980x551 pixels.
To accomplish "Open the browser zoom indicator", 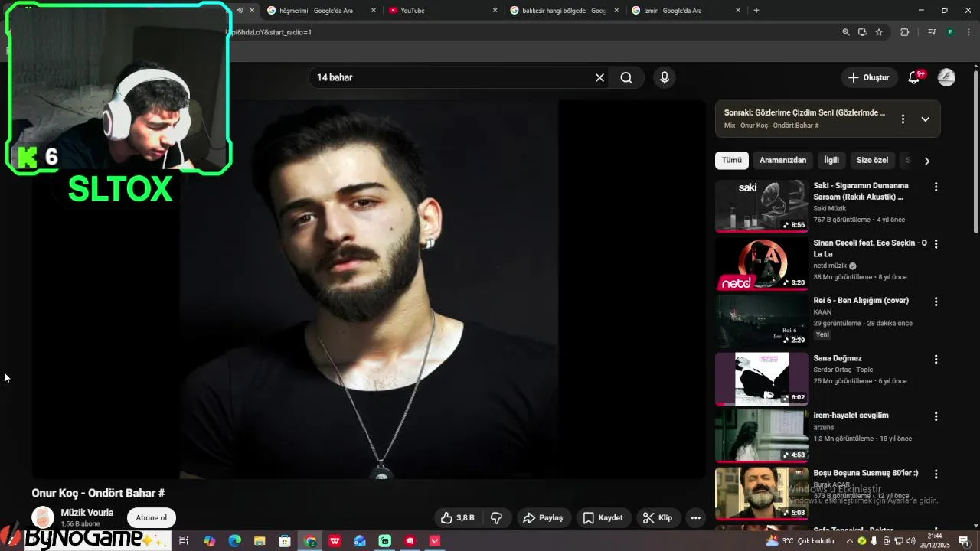I will pos(846,32).
